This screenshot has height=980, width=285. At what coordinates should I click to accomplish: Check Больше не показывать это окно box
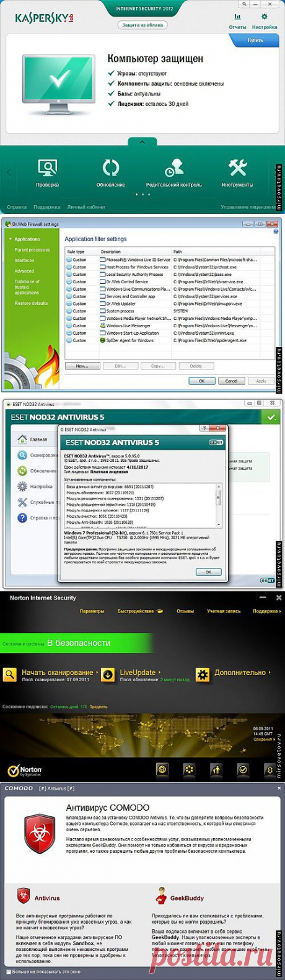pos(9,971)
